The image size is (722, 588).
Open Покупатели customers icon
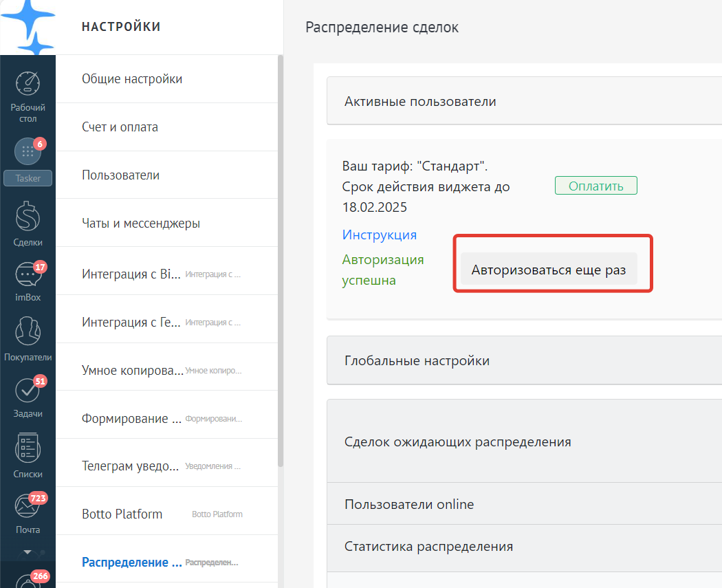pyautogui.click(x=28, y=331)
